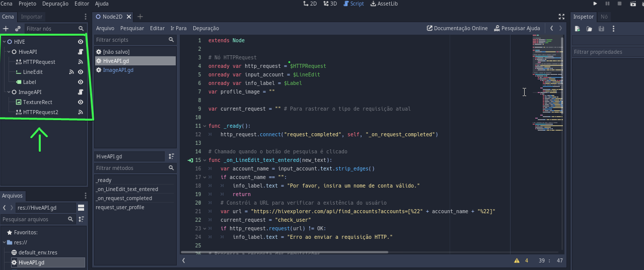Open the HiveAPI node's attached script icon

80,52
